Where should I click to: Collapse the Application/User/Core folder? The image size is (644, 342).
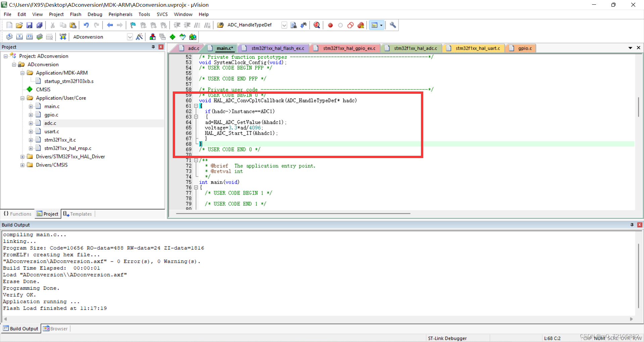(x=22, y=98)
